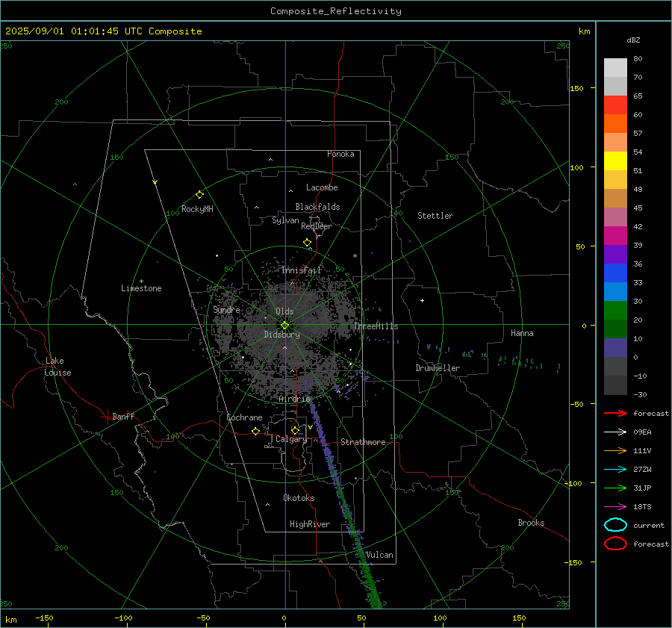Click the Composite_Reflectivity title text

pos(335,11)
